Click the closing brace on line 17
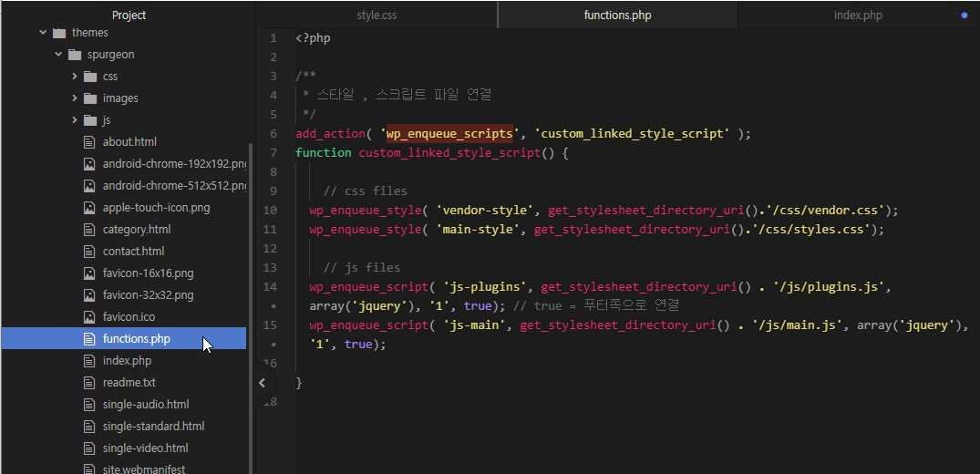The image size is (980, 474). (x=299, y=383)
